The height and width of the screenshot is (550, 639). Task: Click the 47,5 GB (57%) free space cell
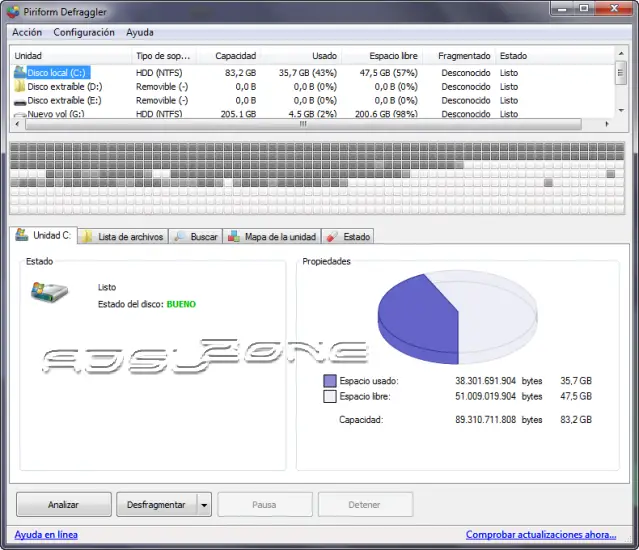coord(389,73)
